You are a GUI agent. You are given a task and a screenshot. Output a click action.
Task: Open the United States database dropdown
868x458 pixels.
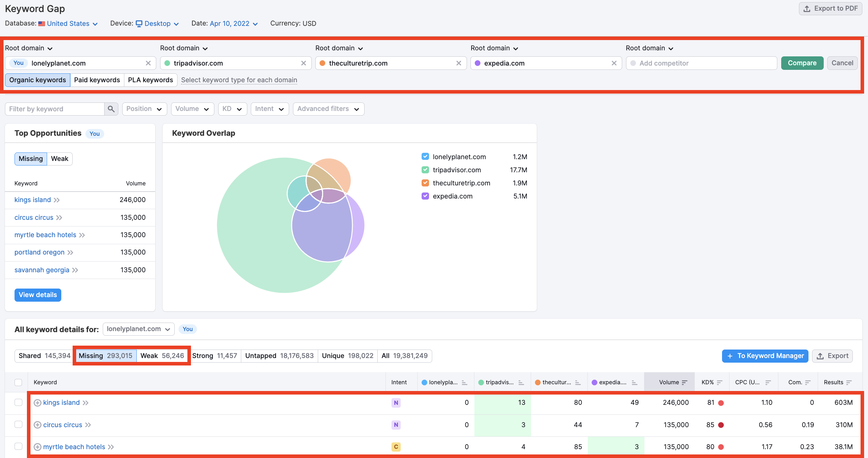coord(68,24)
